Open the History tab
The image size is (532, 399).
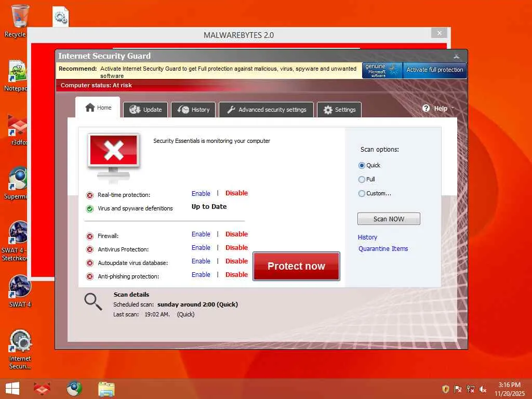193,110
